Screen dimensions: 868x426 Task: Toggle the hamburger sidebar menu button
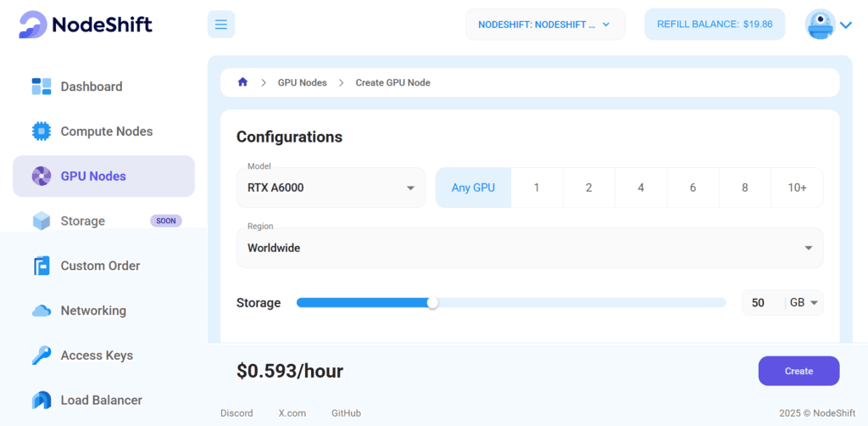pos(221,25)
